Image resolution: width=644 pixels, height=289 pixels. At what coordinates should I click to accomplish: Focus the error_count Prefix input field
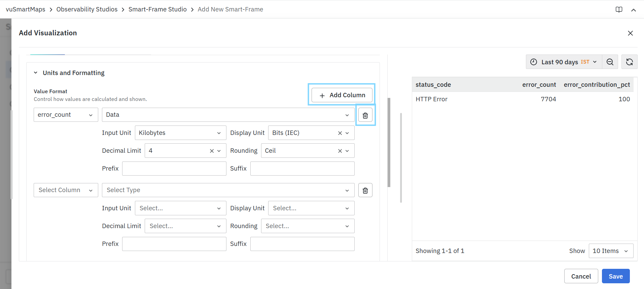(174, 169)
